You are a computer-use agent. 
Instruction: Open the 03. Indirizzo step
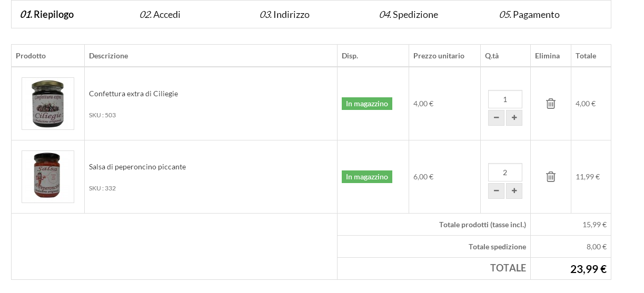pyautogui.click(x=284, y=15)
